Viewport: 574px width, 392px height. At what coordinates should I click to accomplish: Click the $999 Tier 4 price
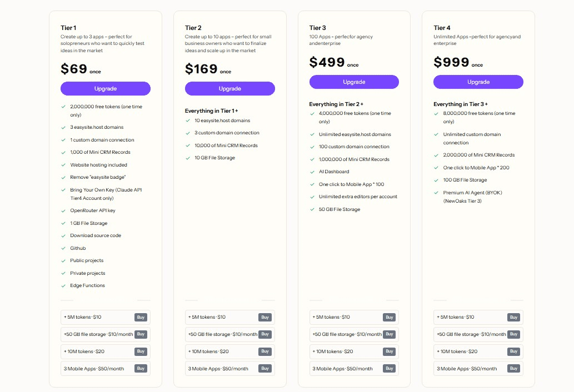coord(451,62)
